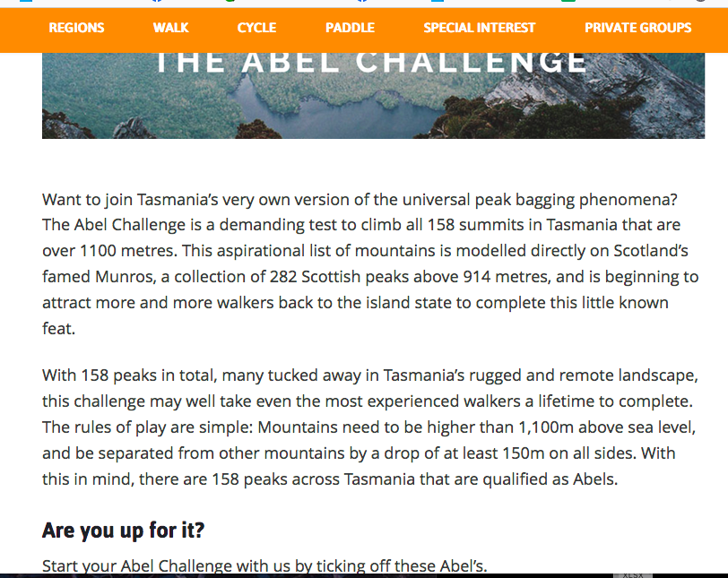Viewport: 728px width, 578px height.
Task: Click the 'Are you up for it?' heading
Action: pyautogui.click(x=123, y=530)
